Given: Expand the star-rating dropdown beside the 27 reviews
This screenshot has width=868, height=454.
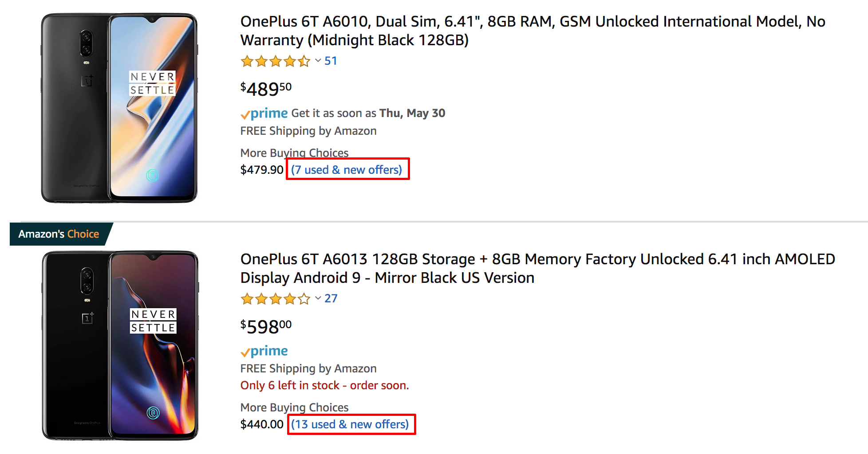Looking at the screenshot, I should point(318,298).
